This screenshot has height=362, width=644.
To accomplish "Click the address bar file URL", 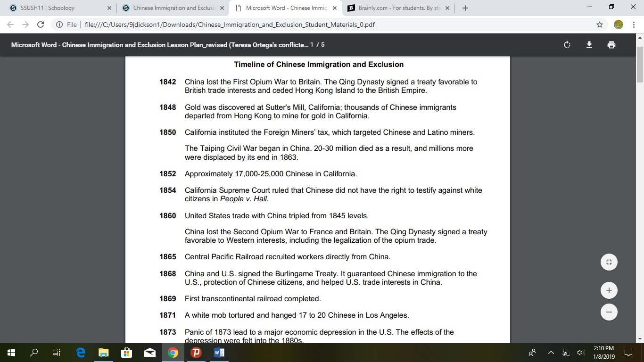I will pyautogui.click(x=230, y=25).
